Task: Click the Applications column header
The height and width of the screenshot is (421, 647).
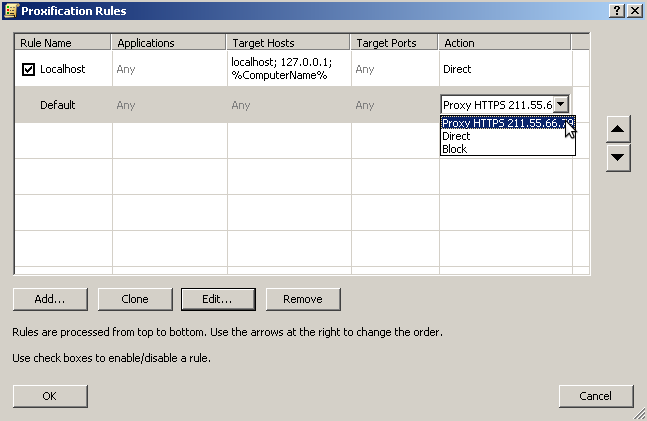Action: [x=169, y=43]
